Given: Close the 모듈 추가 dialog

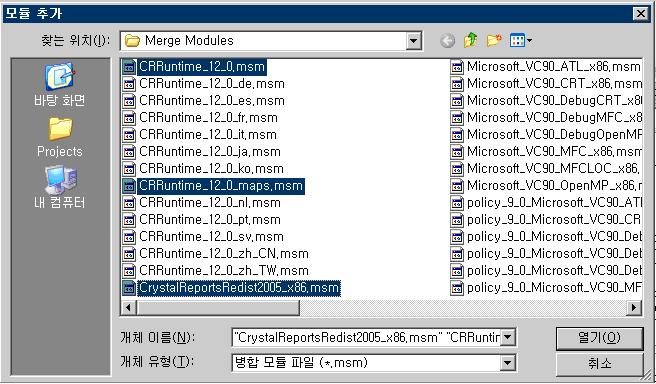Looking at the screenshot, I should (641, 13).
